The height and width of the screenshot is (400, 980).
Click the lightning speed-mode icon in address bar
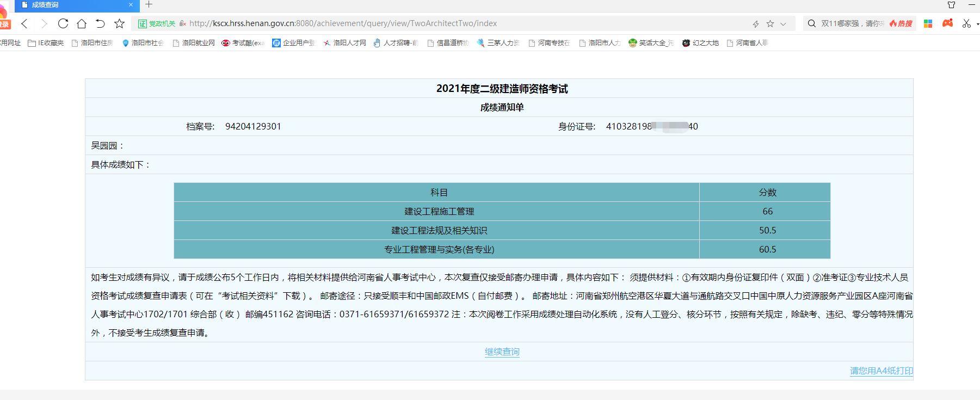(756, 24)
